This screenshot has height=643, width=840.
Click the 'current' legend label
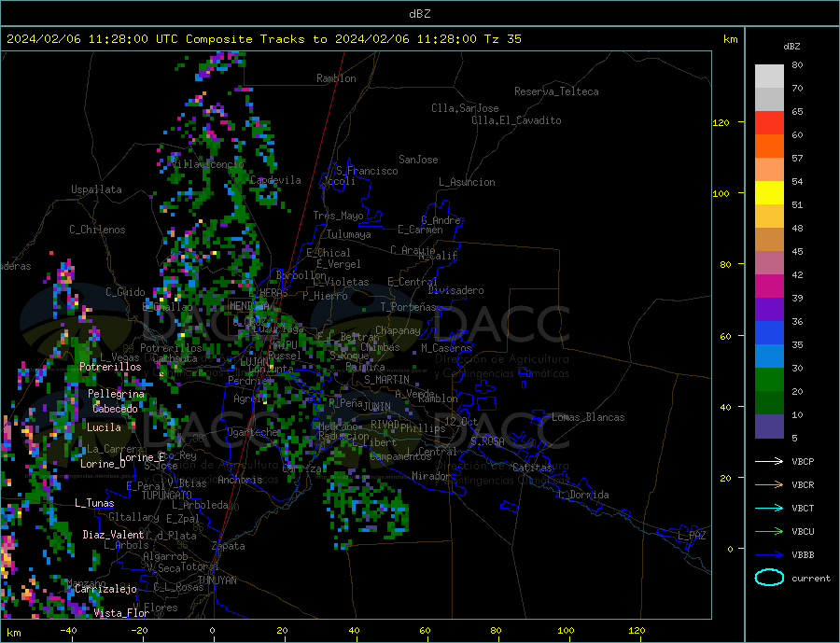tap(811, 579)
